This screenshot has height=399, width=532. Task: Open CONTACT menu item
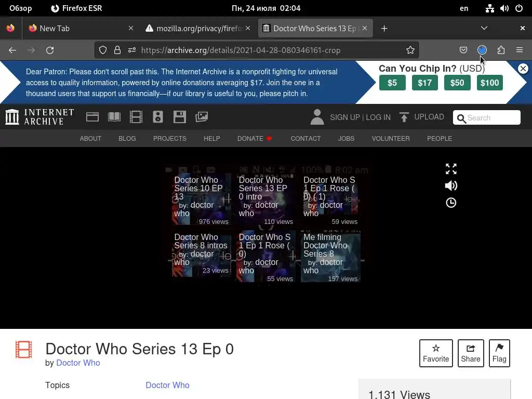[305, 138]
